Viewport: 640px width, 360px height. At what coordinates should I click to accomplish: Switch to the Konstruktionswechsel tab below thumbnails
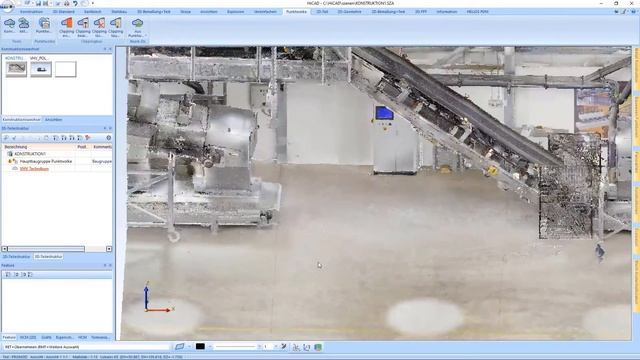pos(22,120)
